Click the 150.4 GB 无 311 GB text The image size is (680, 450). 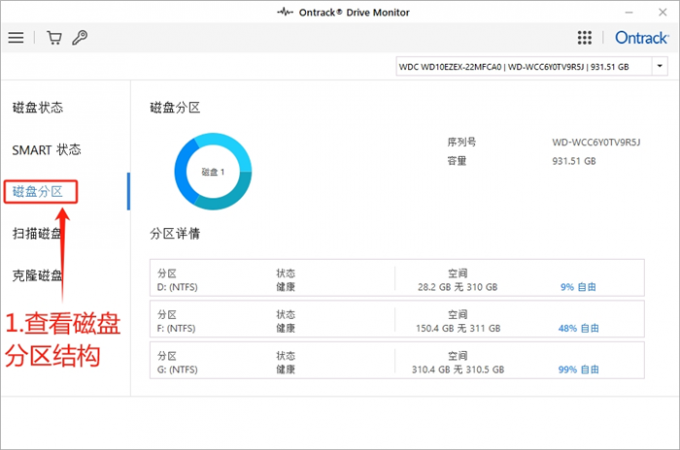point(458,328)
